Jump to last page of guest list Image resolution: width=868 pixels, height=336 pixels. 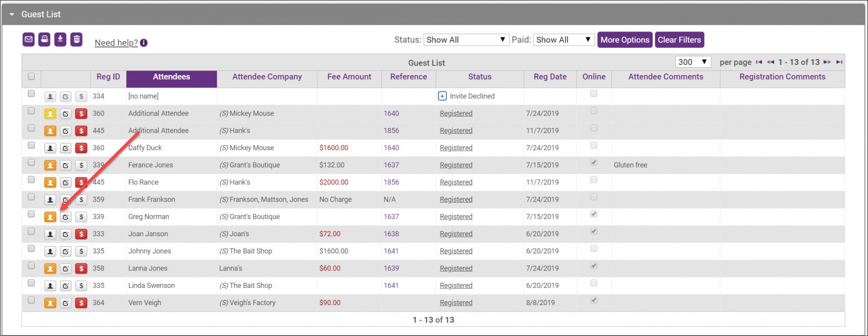(x=839, y=62)
